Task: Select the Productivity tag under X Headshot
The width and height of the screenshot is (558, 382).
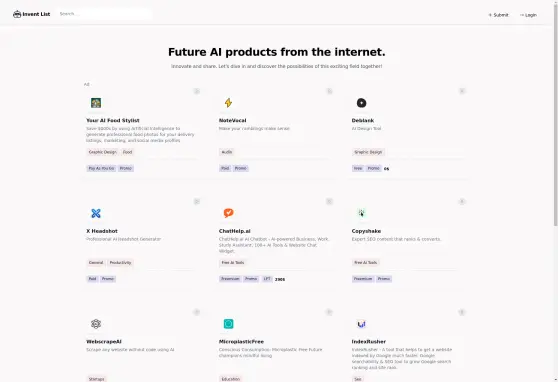Action: point(120,263)
